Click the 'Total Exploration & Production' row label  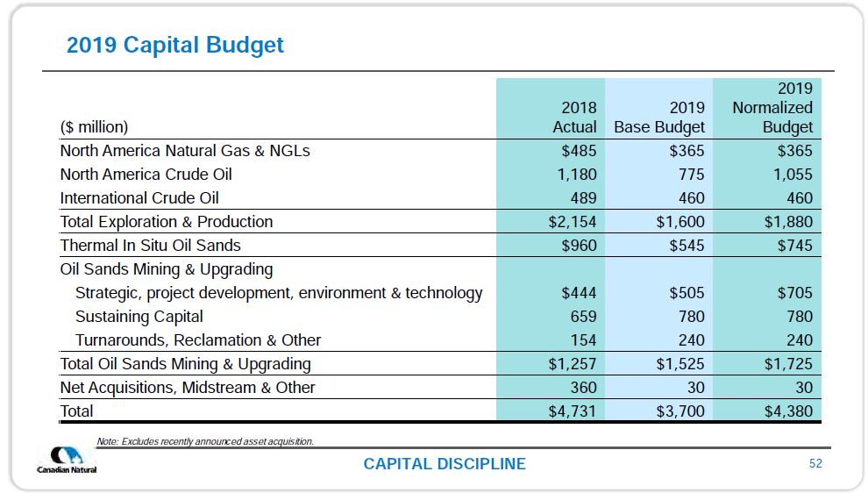166,222
